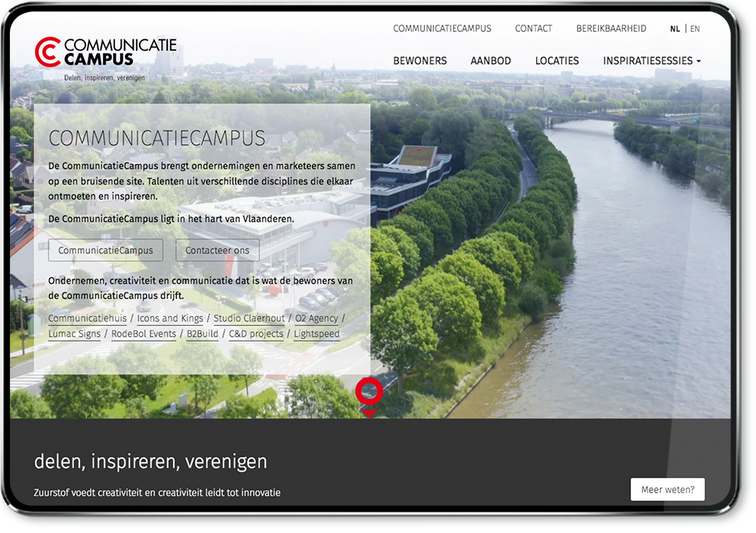Viewport: 756px width, 533px height.
Task: Open the Lumac Signs link
Action: tap(74, 334)
